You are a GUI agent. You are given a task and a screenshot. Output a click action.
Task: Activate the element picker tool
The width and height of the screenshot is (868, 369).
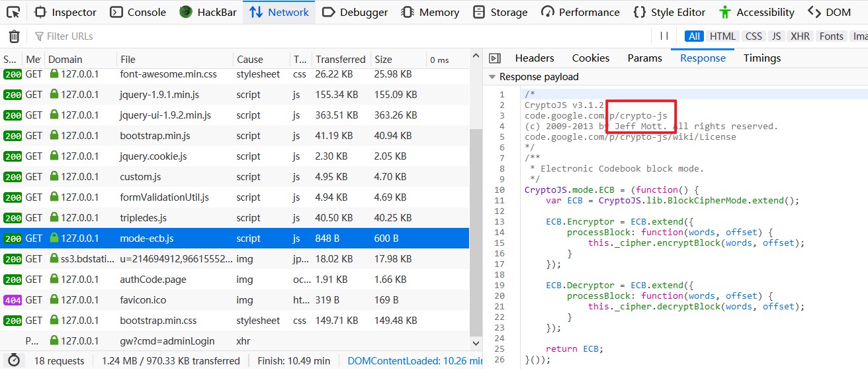pos(13,12)
